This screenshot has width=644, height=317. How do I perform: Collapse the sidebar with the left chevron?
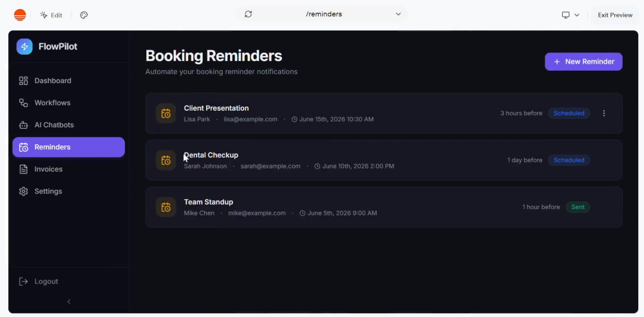(x=69, y=302)
